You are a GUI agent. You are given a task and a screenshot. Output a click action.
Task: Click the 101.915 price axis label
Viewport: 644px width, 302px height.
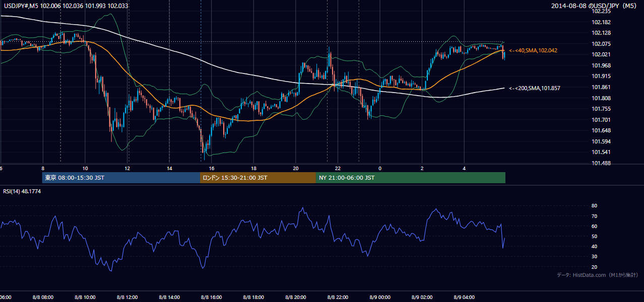click(x=602, y=76)
